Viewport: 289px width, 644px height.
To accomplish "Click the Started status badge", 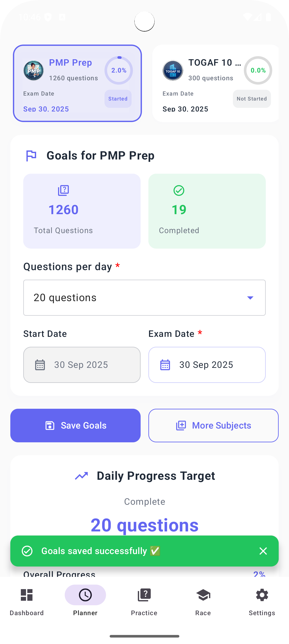I will point(118,99).
